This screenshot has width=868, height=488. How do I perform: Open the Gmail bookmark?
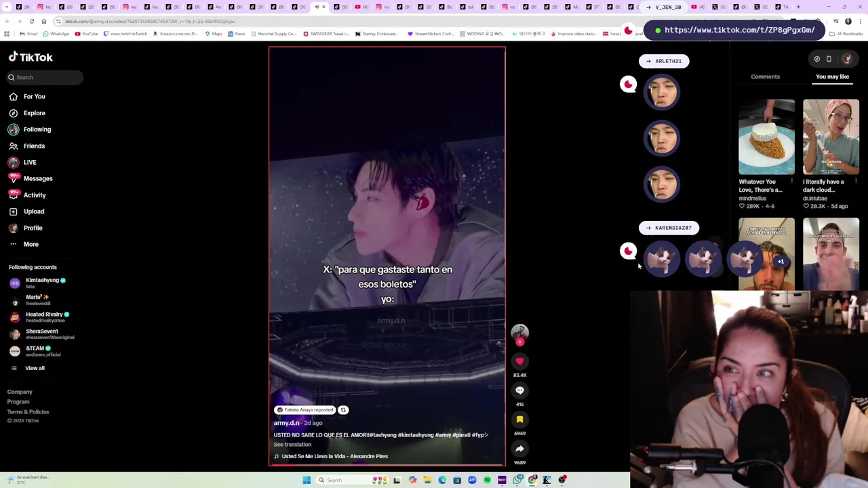pyautogui.click(x=29, y=34)
